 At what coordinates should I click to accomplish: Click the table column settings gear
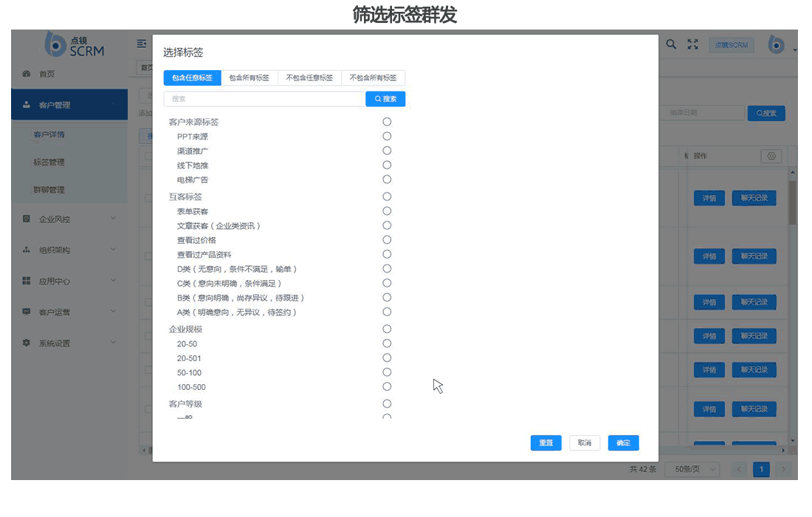(771, 156)
